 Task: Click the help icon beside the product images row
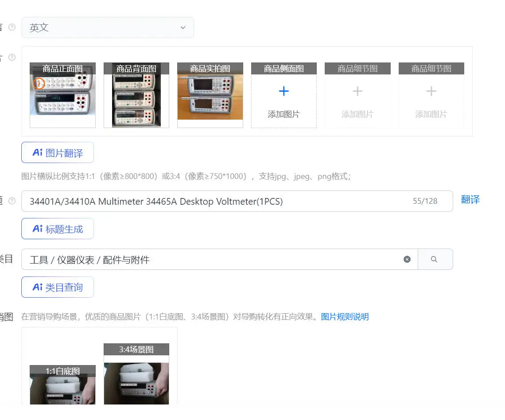(x=12, y=57)
